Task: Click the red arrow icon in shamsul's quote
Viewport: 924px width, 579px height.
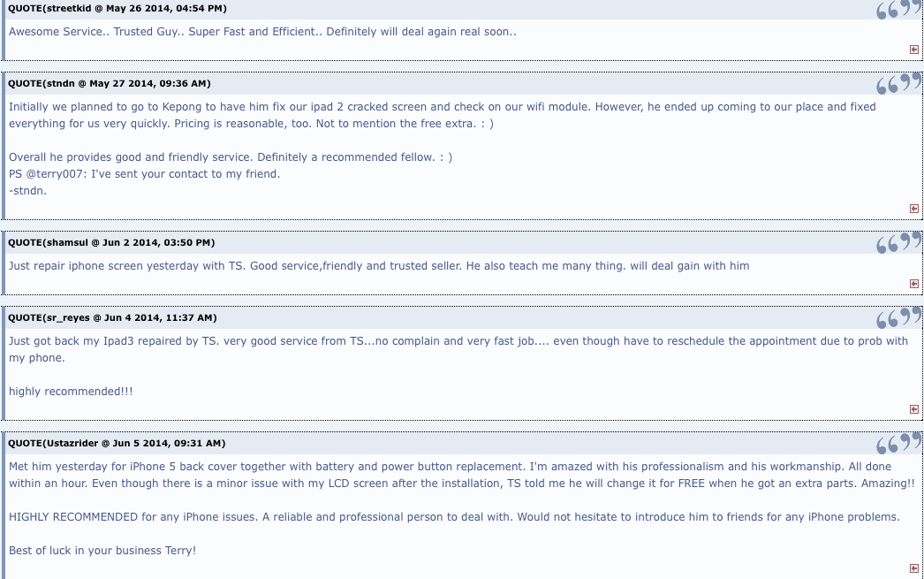Action: pos(914,284)
